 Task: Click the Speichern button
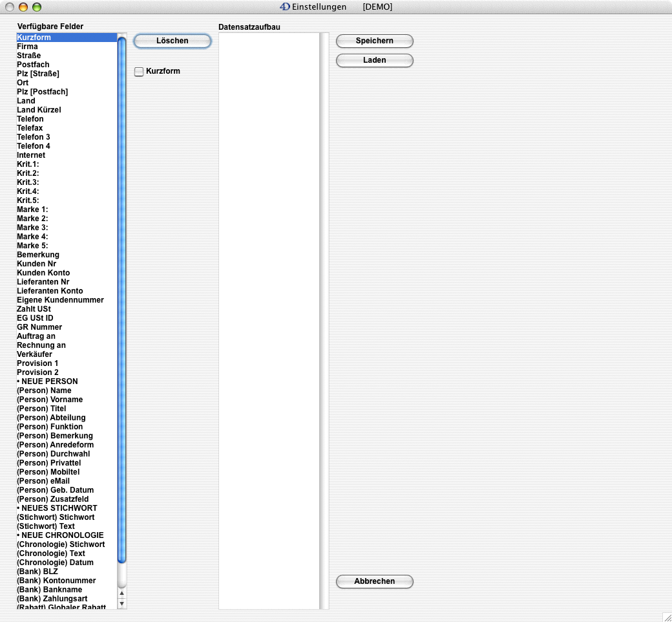pos(374,41)
